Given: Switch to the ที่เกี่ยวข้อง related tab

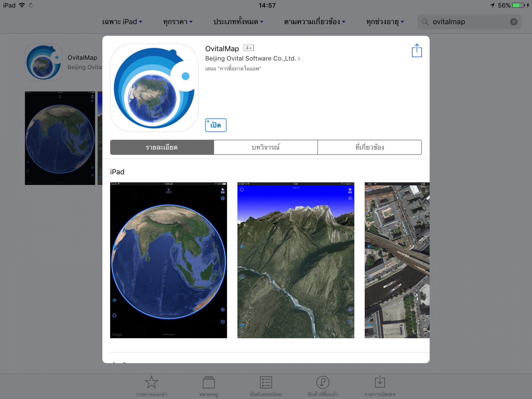Looking at the screenshot, I should 370,147.
